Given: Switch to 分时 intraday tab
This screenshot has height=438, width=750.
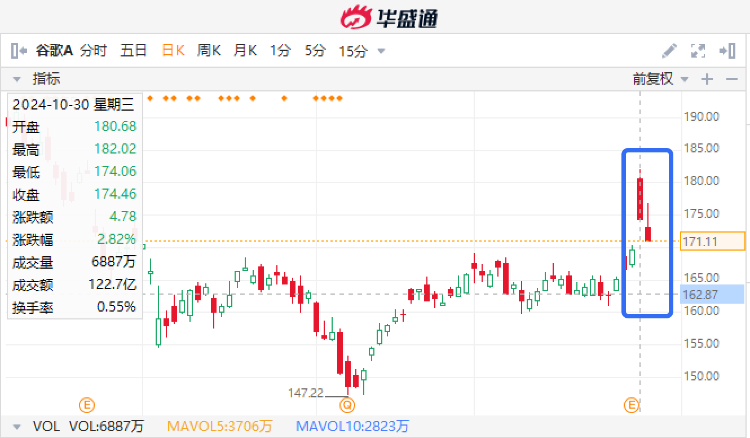Looking at the screenshot, I should click(93, 50).
